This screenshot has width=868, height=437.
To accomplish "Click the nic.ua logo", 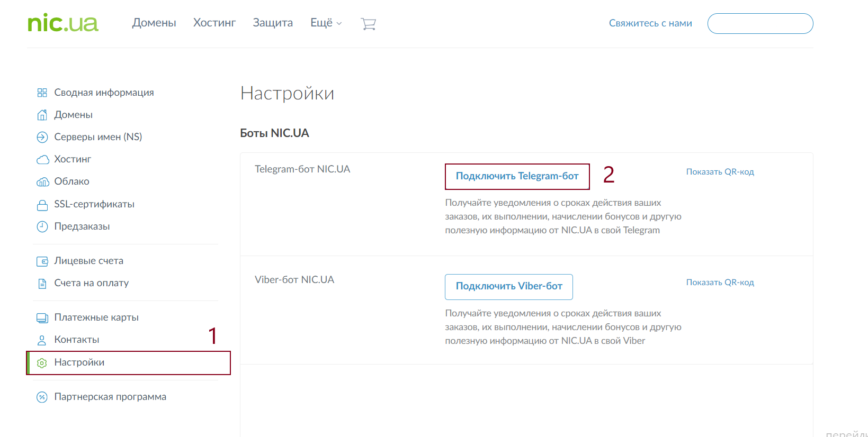I will (63, 23).
